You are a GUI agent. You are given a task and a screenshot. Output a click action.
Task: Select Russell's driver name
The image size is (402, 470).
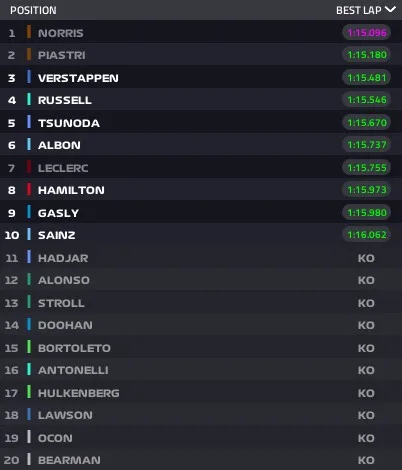pyautogui.click(x=65, y=100)
